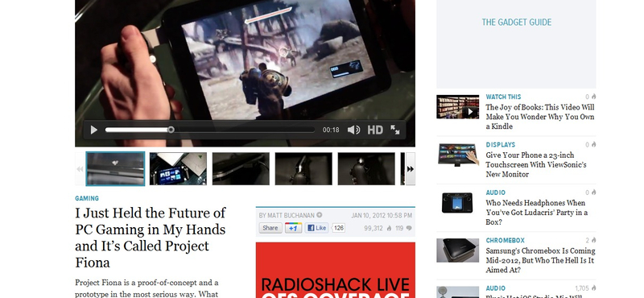
Task: Open the video in fullscreen mode
Action: [x=395, y=130]
